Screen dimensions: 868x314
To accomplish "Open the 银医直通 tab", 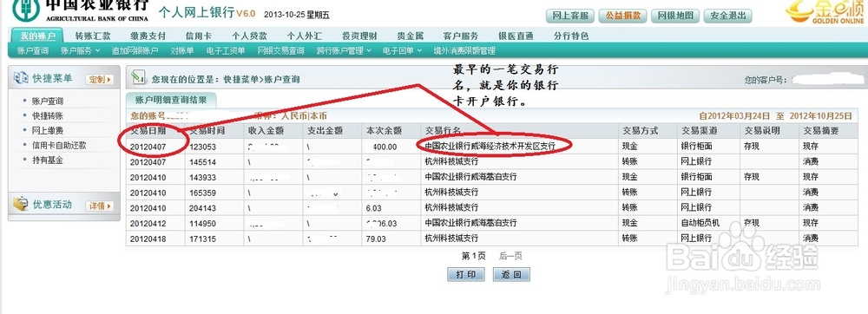I will click(x=516, y=36).
